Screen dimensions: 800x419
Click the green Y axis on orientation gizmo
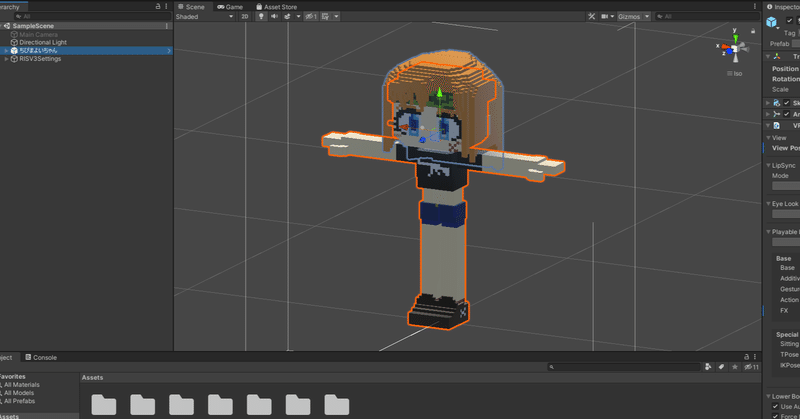[x=735, y=38]
